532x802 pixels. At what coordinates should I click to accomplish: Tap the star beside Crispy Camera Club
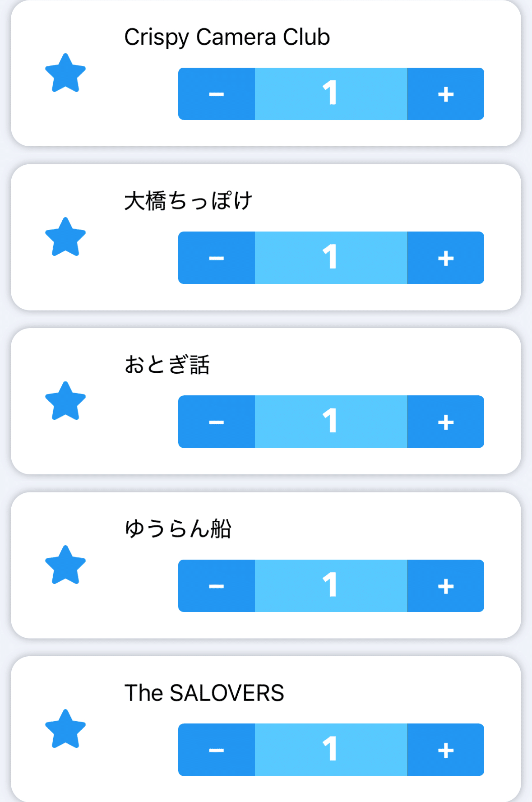click(x=65, y=73)
